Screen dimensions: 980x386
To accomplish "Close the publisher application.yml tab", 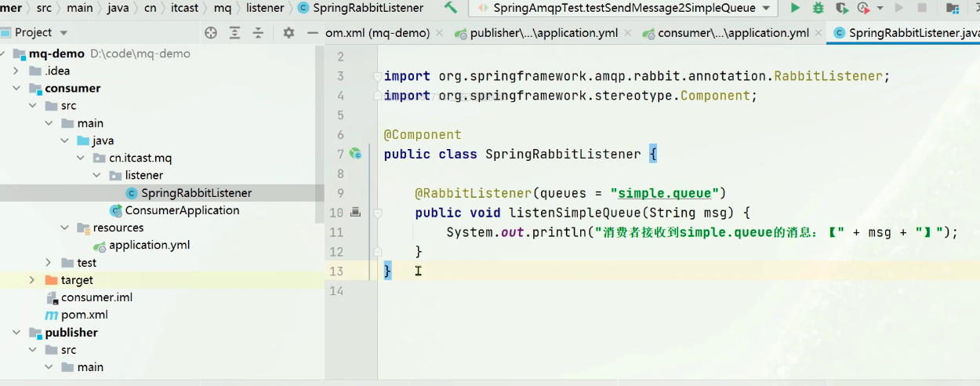I will 627,33.
